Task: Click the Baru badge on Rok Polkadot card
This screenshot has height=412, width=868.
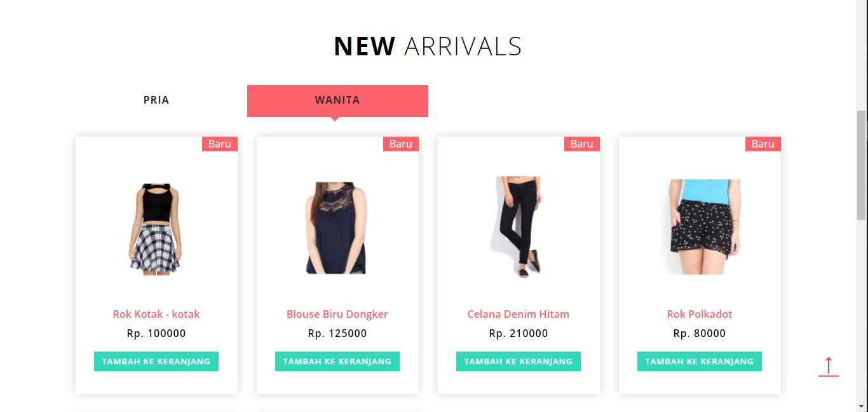Action: pyautogui.click(x=763, y=144)
